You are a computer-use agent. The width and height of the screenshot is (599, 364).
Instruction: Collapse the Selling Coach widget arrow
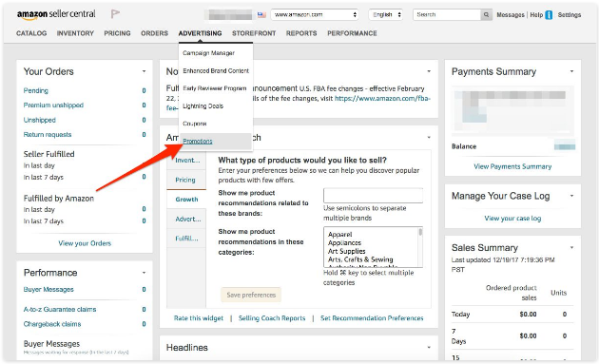[429, 138]
